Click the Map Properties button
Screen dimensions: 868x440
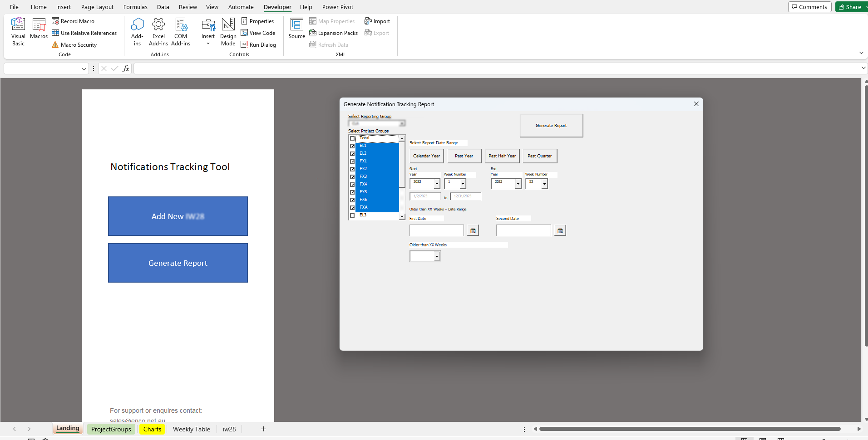[x=332, y=21]
